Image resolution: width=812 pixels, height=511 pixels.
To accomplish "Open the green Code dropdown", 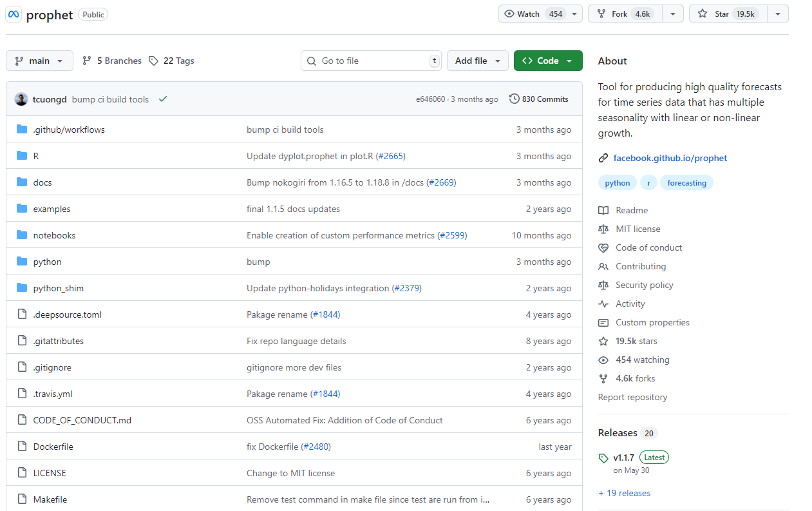I will (547, 61).
